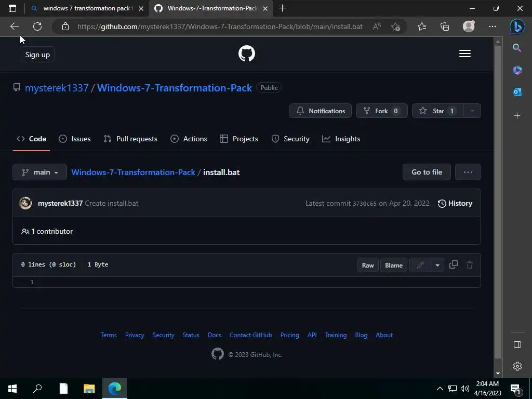This screenshot has height=399, width=532.
Task: Click the address bar URL
Action: coord(220,26)
